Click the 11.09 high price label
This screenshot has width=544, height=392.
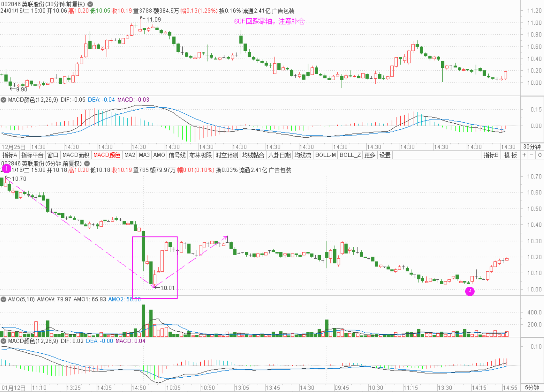(x=154, y=20)
